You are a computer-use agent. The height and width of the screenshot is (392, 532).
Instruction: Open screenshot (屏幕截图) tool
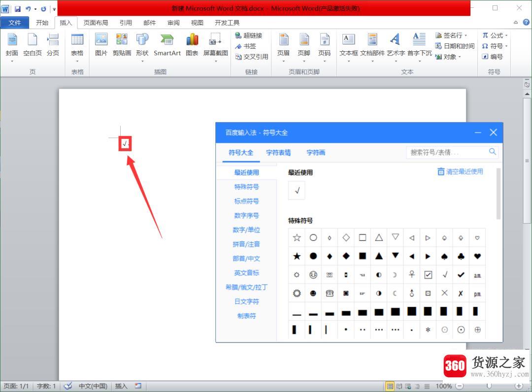(x=215, y=47)
